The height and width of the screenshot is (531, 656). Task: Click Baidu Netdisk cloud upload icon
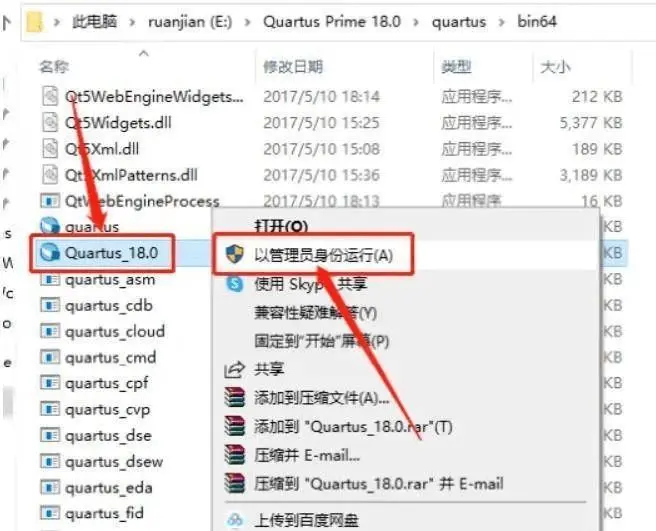click(235, 520)
